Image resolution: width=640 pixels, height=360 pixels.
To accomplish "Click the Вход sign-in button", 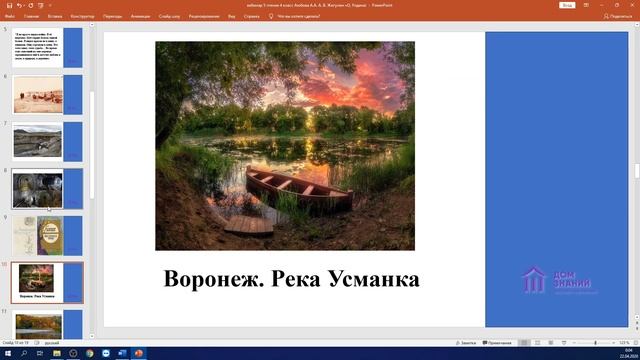I will (x=567, y=5).
